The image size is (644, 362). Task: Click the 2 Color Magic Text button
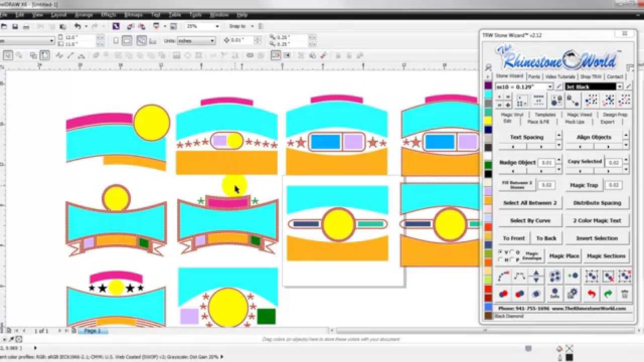coord(597,221)
